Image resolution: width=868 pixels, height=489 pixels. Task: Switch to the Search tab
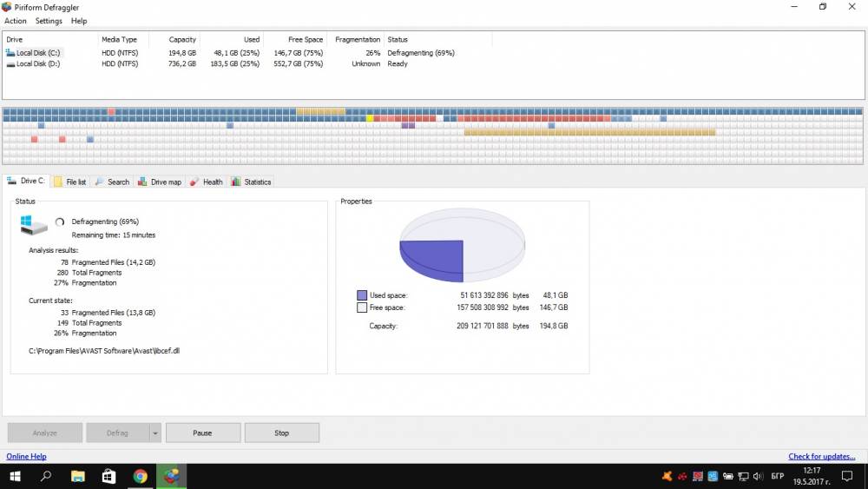pyautogui.click(x=112, y=182)
